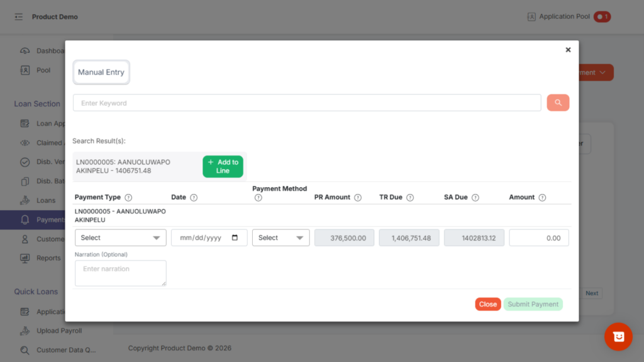
Task: Click help icon beside Date header
Action: [x=194, y=198]
